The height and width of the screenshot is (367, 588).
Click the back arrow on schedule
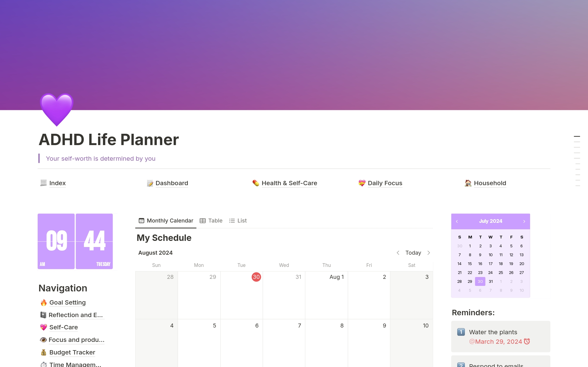[398, 253]
